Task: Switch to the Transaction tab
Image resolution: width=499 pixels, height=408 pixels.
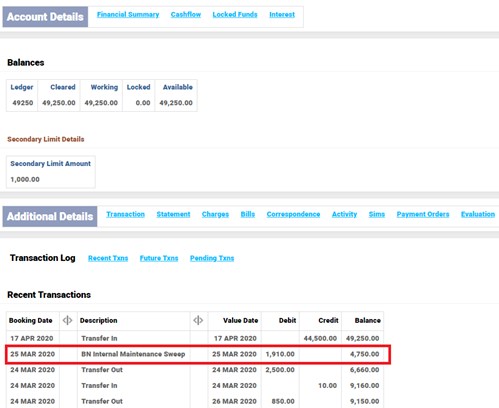Action: [126, 214]
